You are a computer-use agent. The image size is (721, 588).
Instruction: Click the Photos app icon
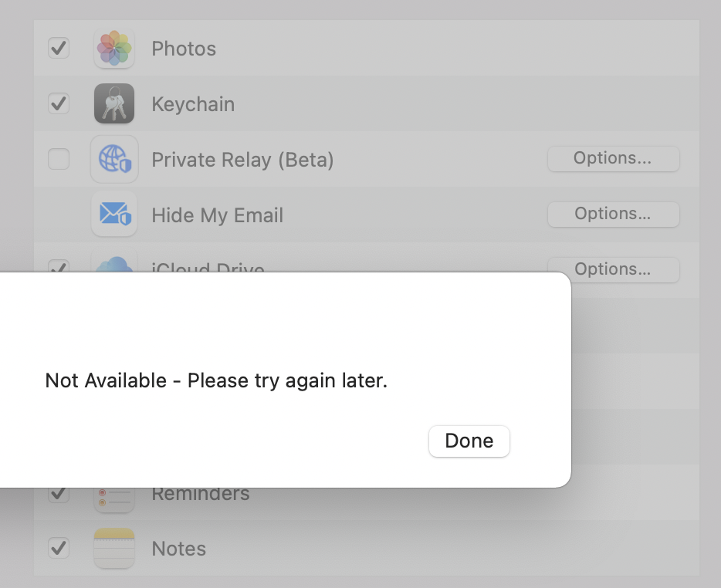[114, 49]
